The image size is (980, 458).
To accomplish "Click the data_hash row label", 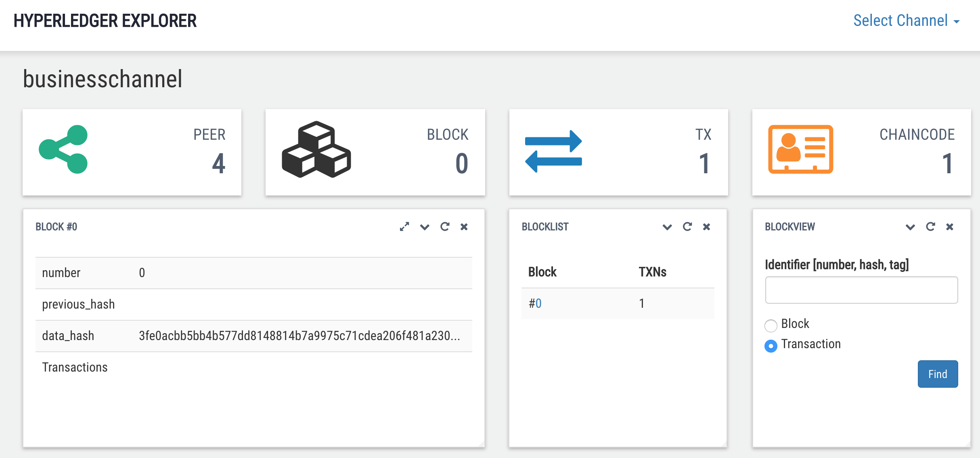I will tap(68, 336).
